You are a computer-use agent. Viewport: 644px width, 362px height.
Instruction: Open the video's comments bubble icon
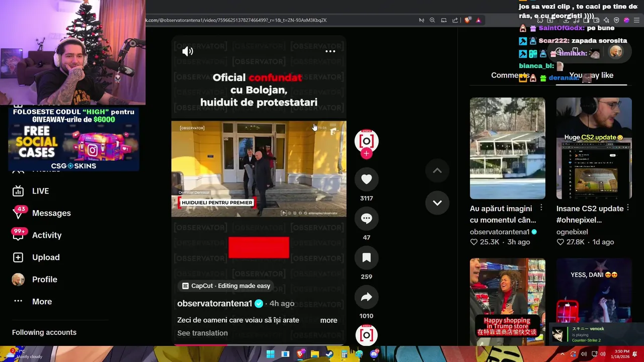coord(366,218)
